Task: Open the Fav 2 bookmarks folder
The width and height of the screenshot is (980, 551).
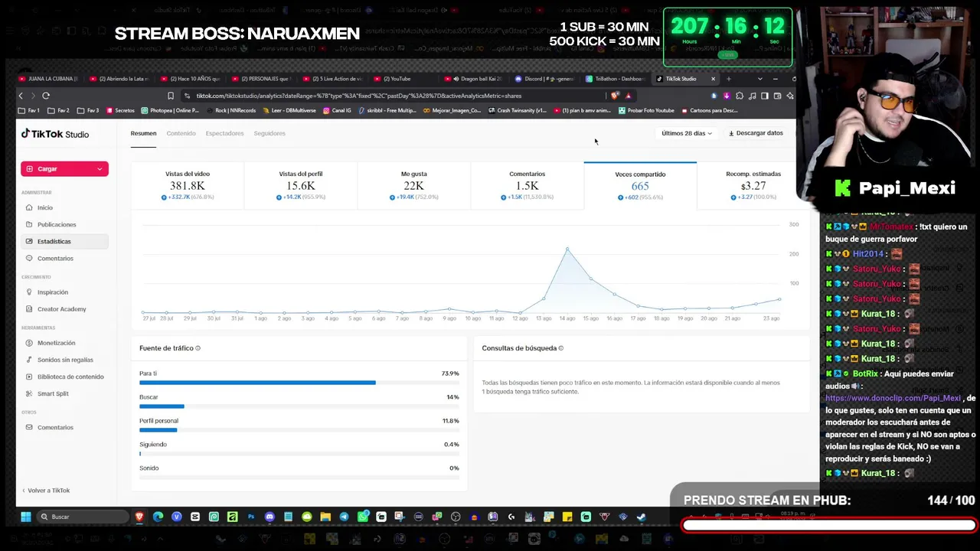Action: pyautogui.click(x=58, y=111)
